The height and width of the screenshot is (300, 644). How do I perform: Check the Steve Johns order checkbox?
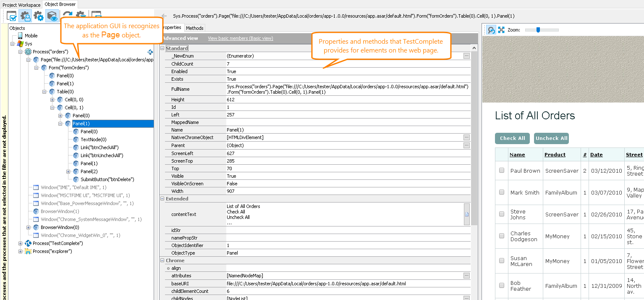point(502,214)
